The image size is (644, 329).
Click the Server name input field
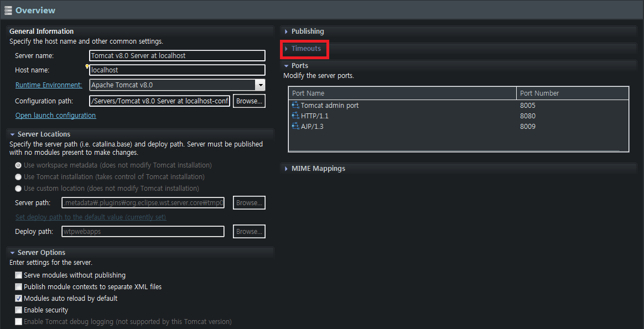tap(178, 55)
